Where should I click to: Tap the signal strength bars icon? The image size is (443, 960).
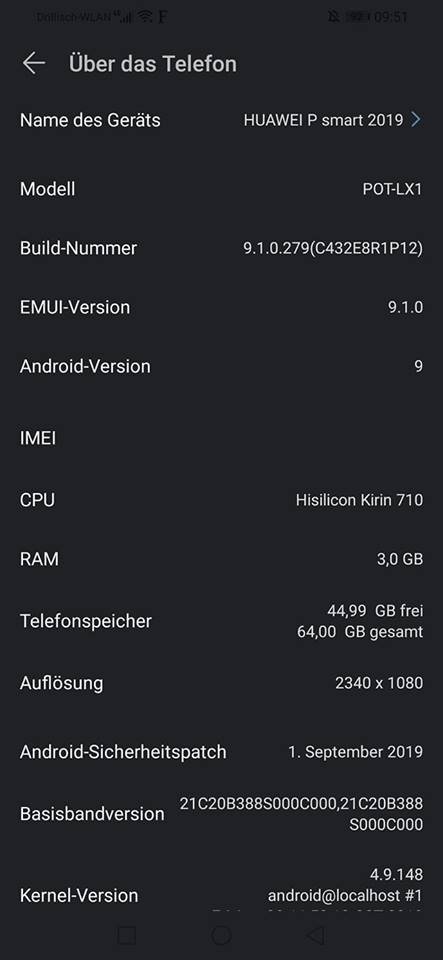pos(124,17)
